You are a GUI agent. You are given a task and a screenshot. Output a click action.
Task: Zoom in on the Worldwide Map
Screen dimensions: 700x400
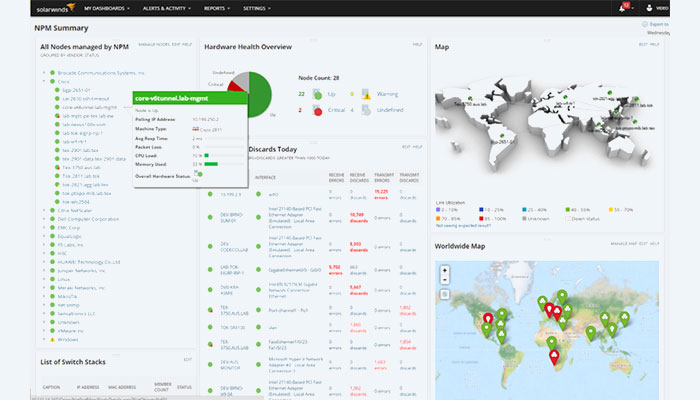[445, 271]
